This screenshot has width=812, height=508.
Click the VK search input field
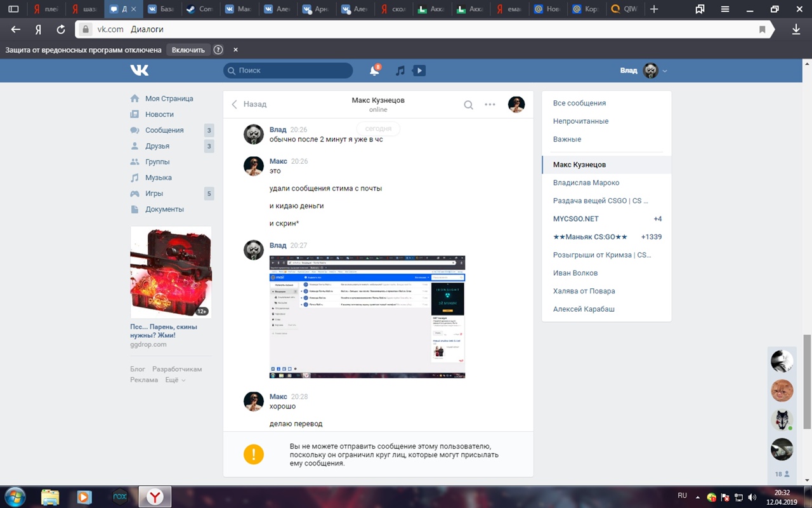pos(289,70)
